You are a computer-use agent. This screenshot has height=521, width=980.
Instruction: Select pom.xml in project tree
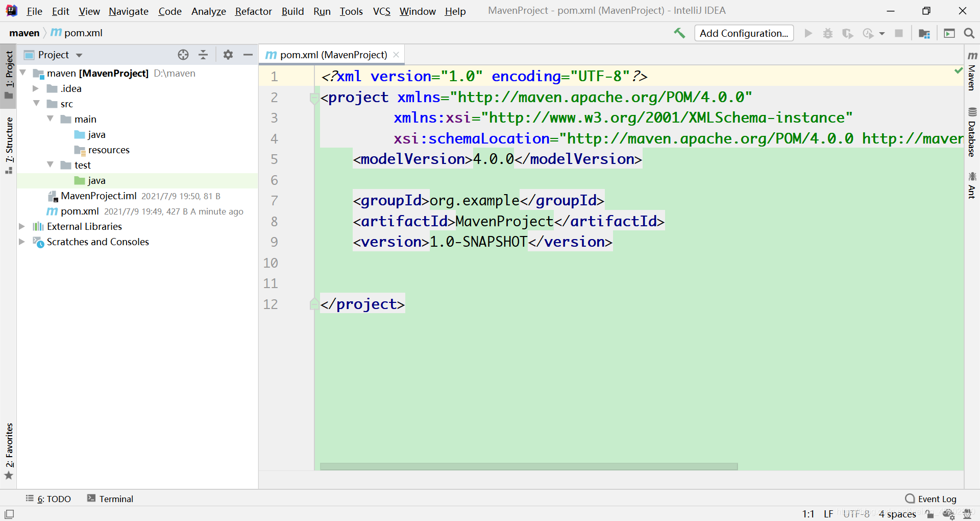click(80, 211)
